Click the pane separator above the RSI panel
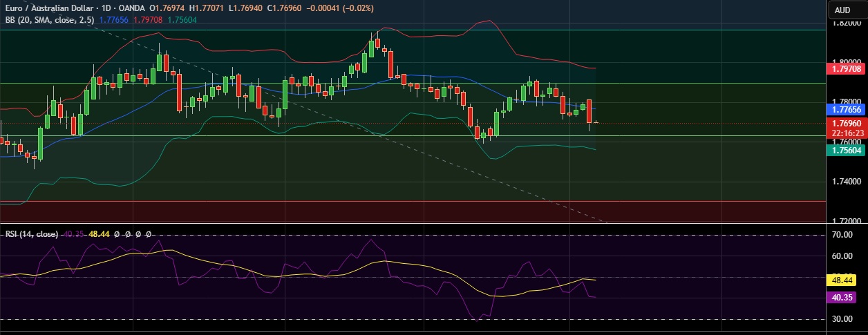 tap(415, 223)
